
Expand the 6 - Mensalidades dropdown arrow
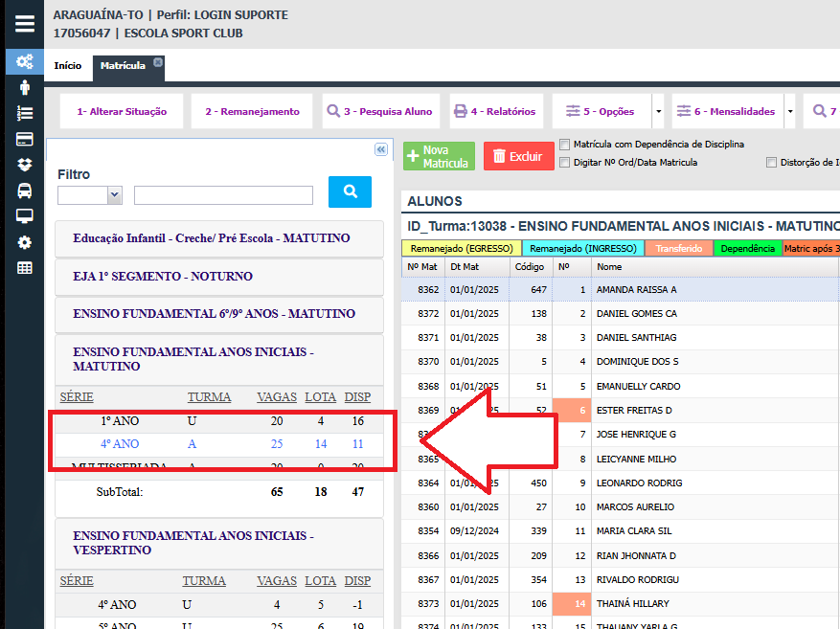coord(789,111)
